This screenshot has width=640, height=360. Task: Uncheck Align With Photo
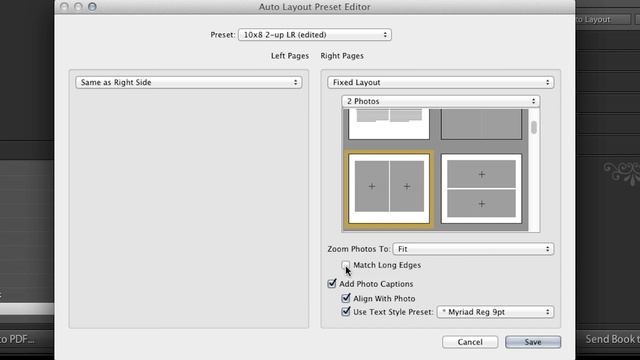pyautogui.click(x=346, y=298)
